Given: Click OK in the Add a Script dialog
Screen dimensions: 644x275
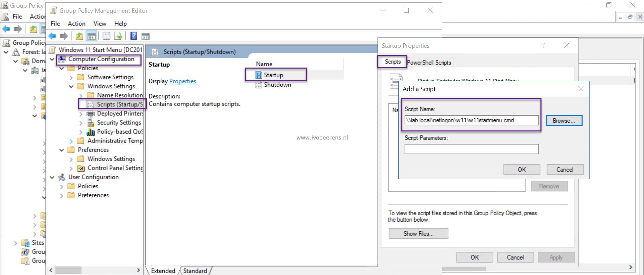Looking at the screenshot, I should click(522, 170).
